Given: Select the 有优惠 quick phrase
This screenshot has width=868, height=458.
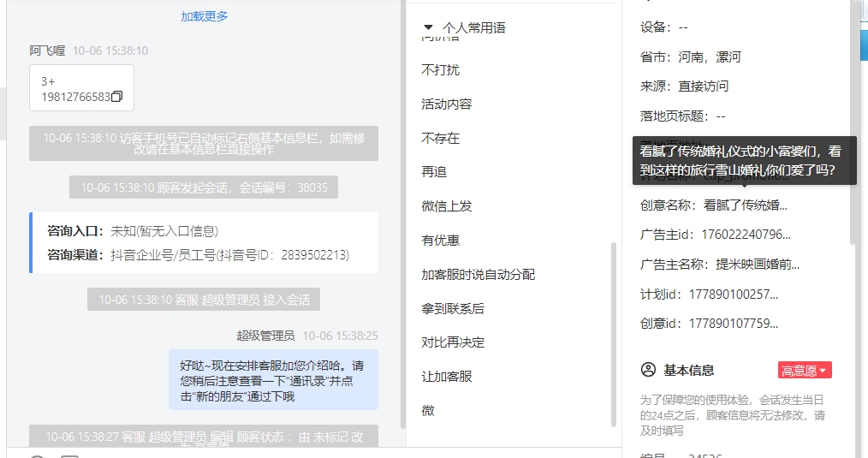Looking at the screenshot, I should click(x=441, y=240).
